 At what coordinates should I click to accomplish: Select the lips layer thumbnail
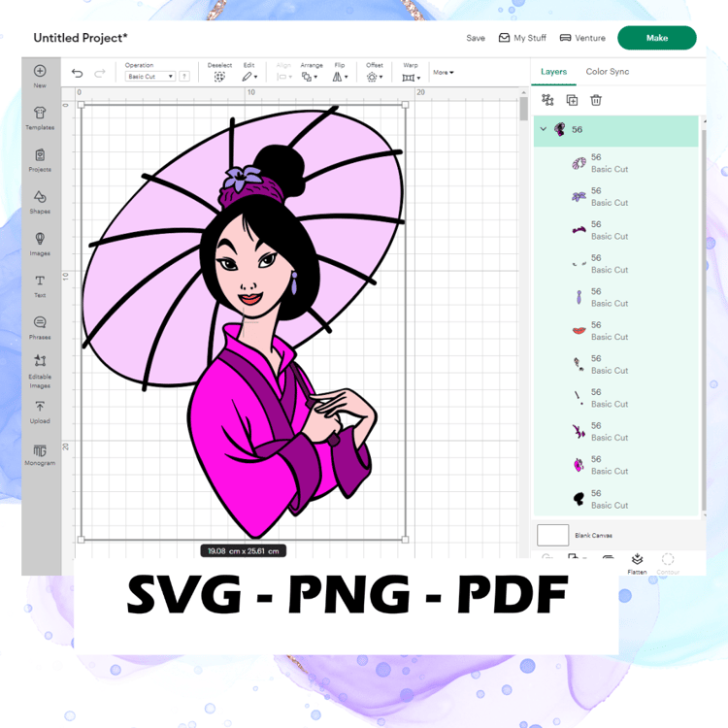(x=579, y=331)
